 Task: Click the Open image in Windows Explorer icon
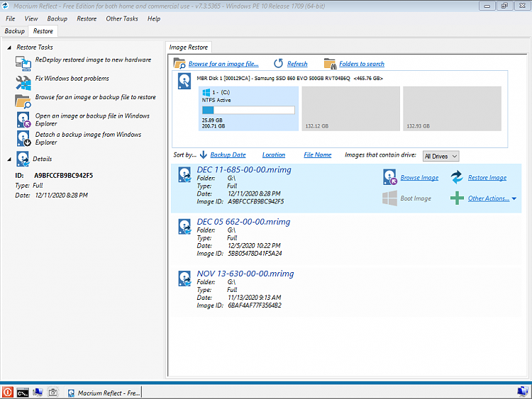coord(23,120)
